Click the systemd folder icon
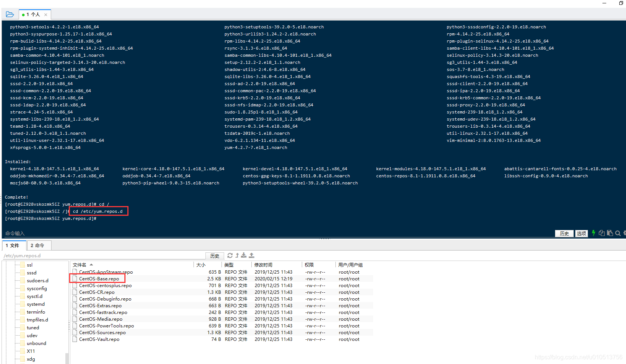Screen dimensions: 626x364 (22, 304)
